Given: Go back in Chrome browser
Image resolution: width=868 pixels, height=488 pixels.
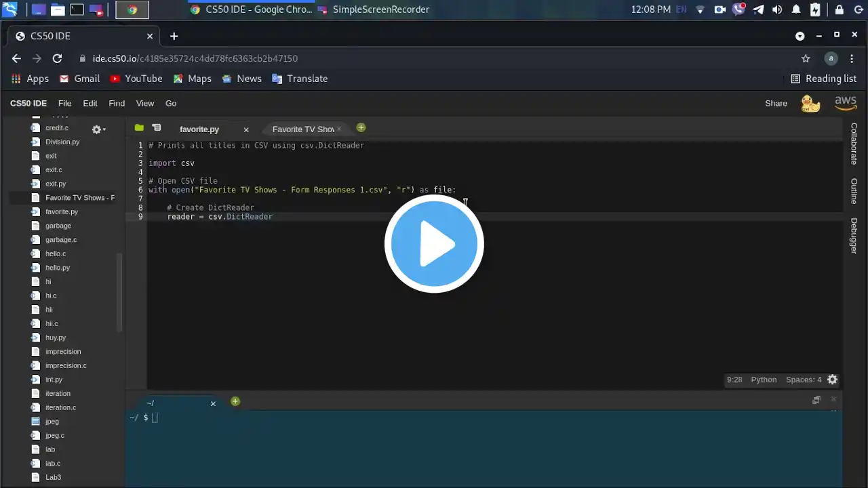Looking at the screenshot, I should click(x=16, y=58).
